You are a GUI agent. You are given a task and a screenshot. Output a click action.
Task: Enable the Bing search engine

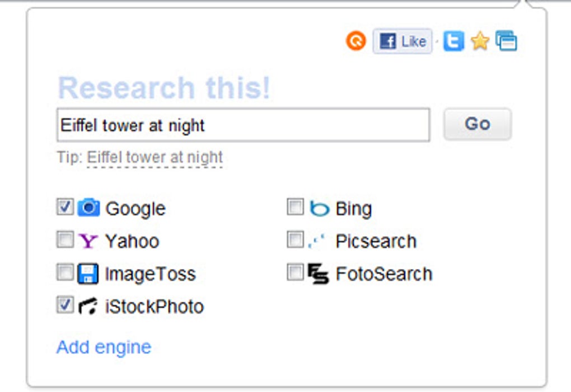295,207
